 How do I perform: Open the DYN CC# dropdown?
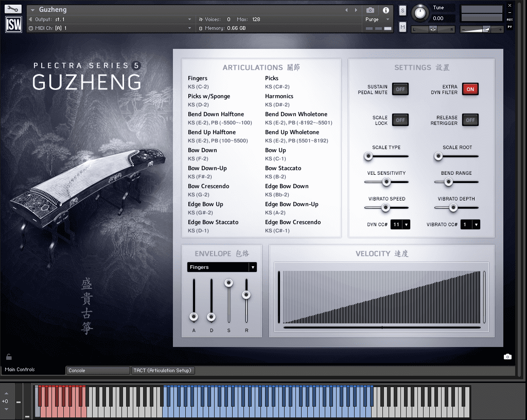pos(400,225)
